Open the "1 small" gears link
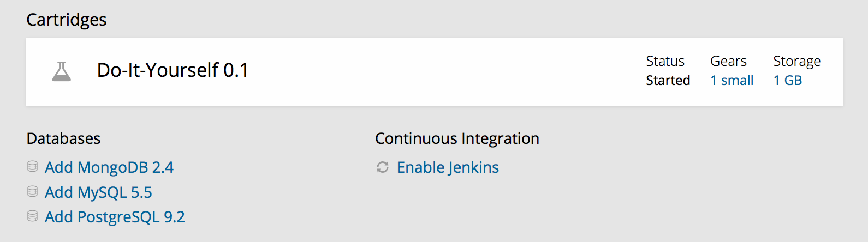This screenshot has height=242, width=868. pyautogui.click(x=732, y=81)
